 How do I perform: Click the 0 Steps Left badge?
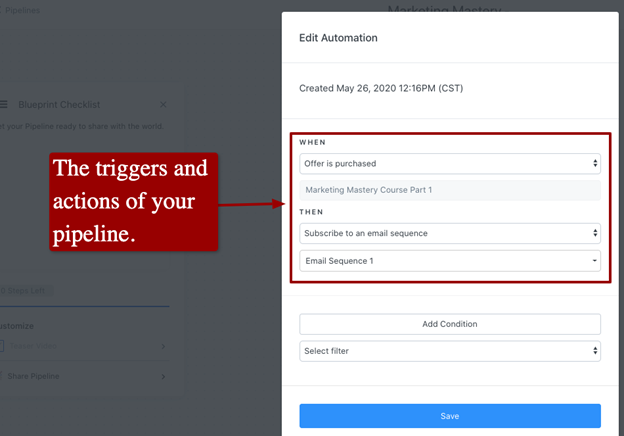pyautogui.click(x=25, y=291)
